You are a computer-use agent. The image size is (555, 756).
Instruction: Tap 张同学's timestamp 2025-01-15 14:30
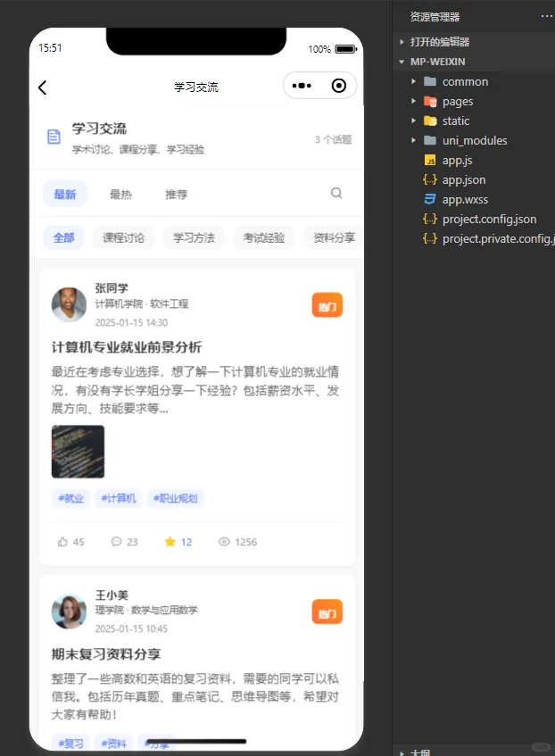point(131,322)
